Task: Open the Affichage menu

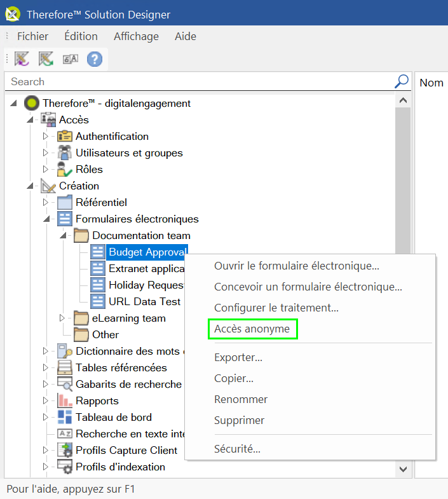Action: (136, 36)
